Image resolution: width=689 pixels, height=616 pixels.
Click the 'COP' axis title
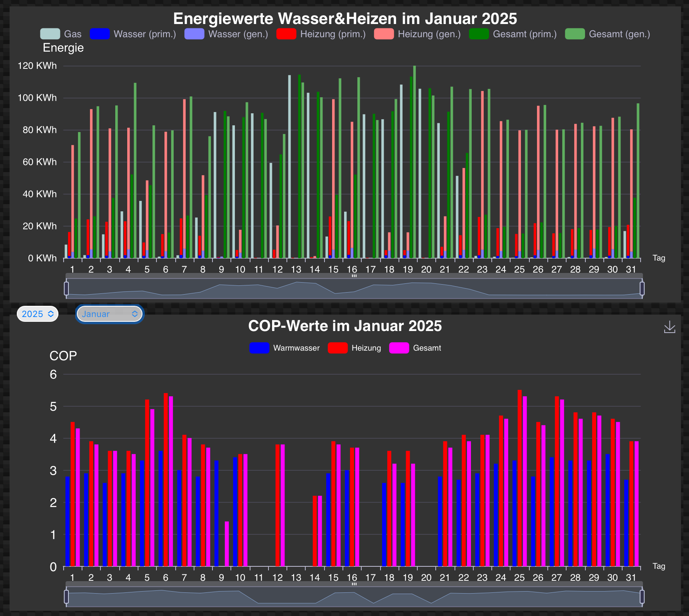click(x=63, y=356)
